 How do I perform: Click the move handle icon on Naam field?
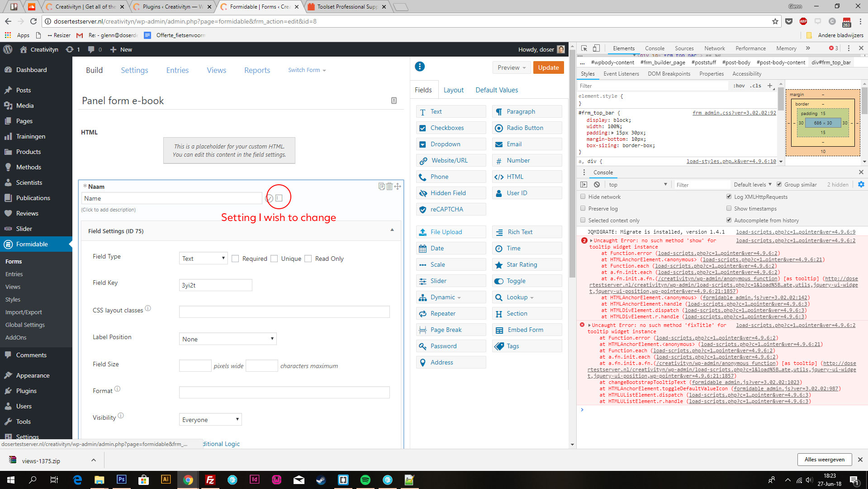[x=398, y=187]
